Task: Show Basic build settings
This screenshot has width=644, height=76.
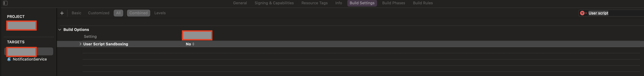Action: pyautogui.click(x=77, y=13)
